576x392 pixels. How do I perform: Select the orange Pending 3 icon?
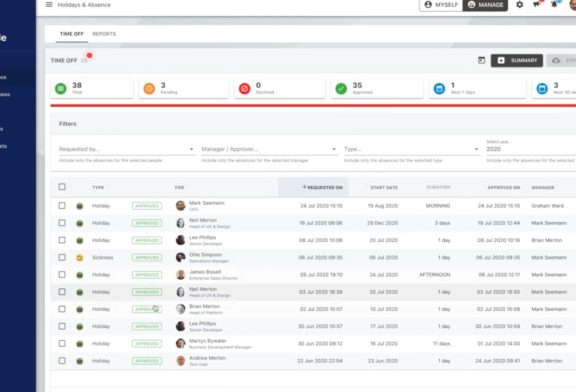coord(149,89)
